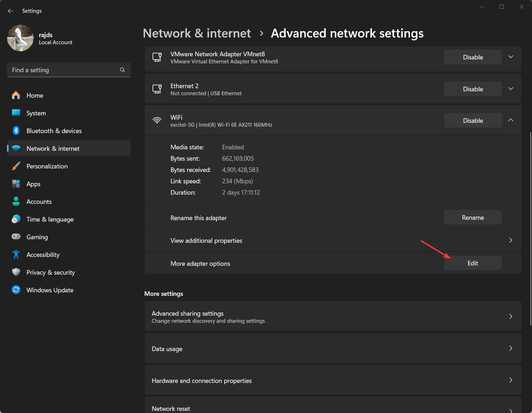Image resolution: width=532 pixels, height=413 pixels.
Task: Disable the WiFi adapter
Action: click(473, 120)
